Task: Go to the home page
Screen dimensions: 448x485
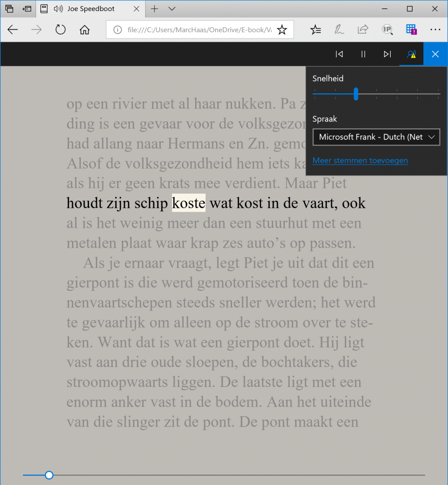Action: pyautogui.click(x=84, y=30)
